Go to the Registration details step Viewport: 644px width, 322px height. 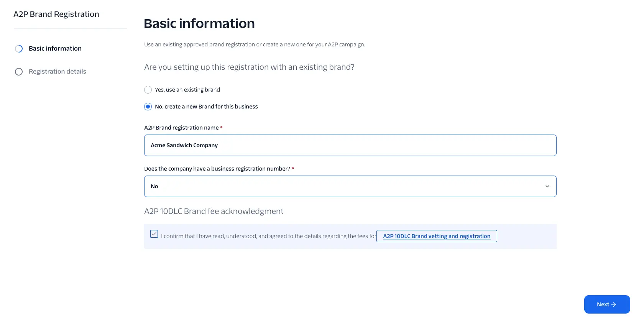58,71
